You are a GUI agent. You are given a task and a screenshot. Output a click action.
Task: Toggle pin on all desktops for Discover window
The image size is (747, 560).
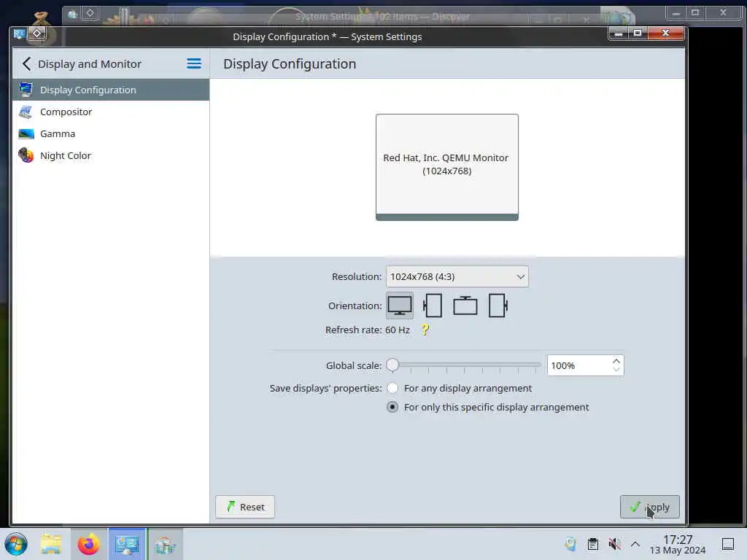[90, 13]
